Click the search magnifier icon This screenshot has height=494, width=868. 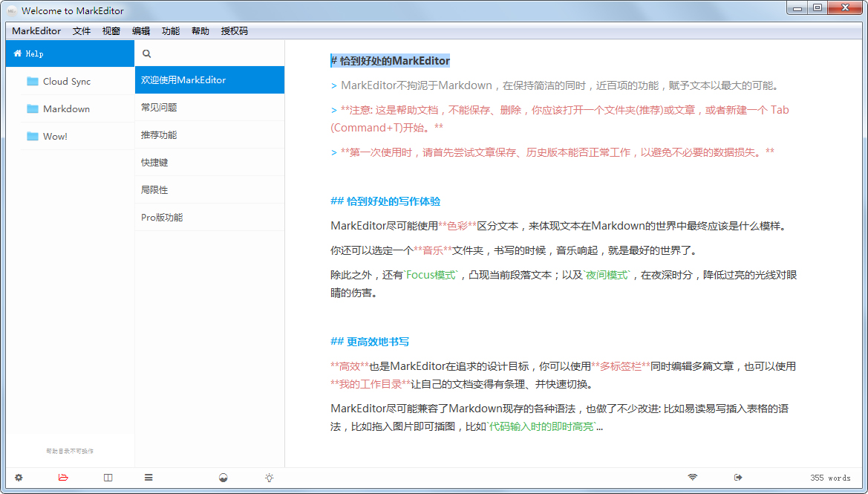coord(147,53)
